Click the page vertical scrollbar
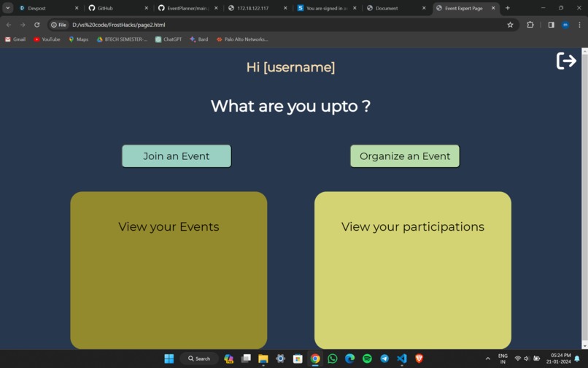The height and width of the screenshot is (368, 588). coord(584,199)
